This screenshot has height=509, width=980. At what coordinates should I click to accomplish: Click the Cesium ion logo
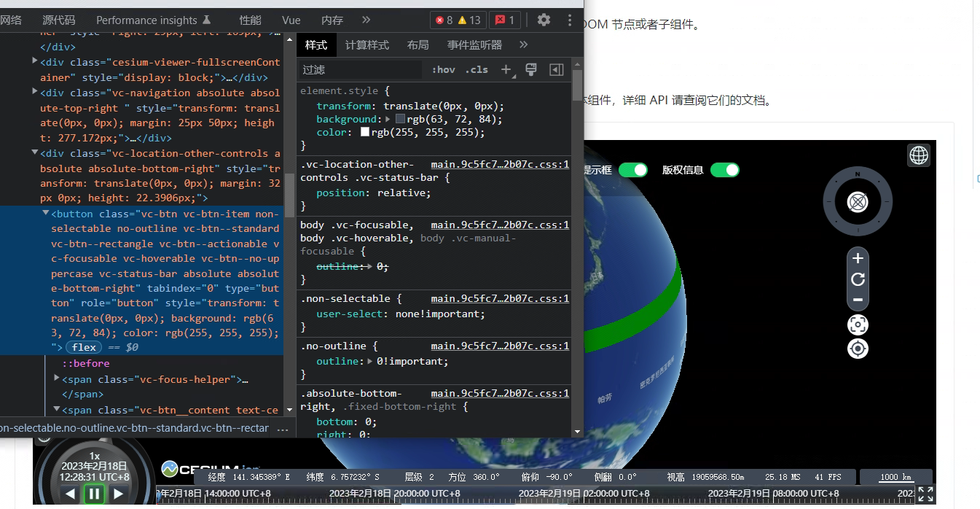click(x=211, y=468)
